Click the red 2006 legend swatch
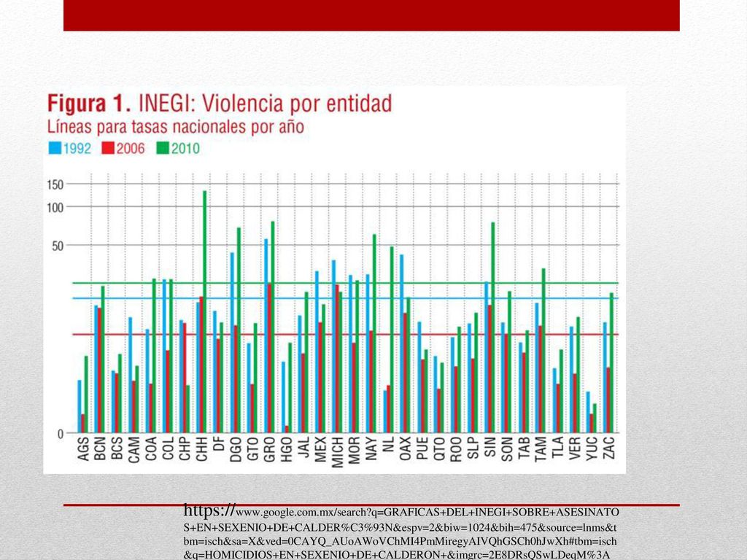 pyautogui.click(x=108, y=148)
